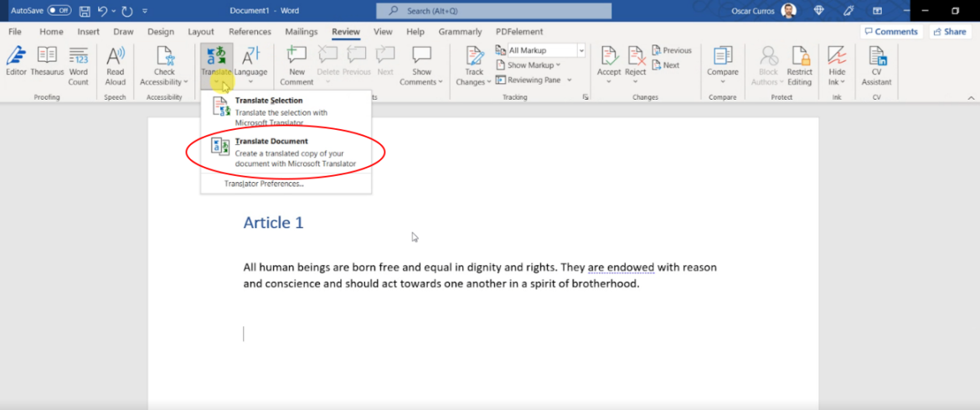Switch to the Mailings tab
This screenshot has width=980, height=410.
tap(302, 31)
